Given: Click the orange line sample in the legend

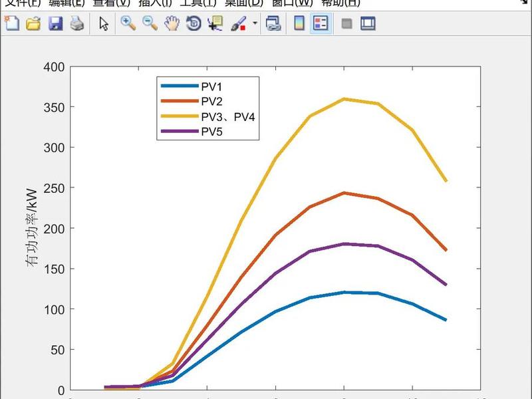Looking at the screenshot, I should tap(180, 101).
